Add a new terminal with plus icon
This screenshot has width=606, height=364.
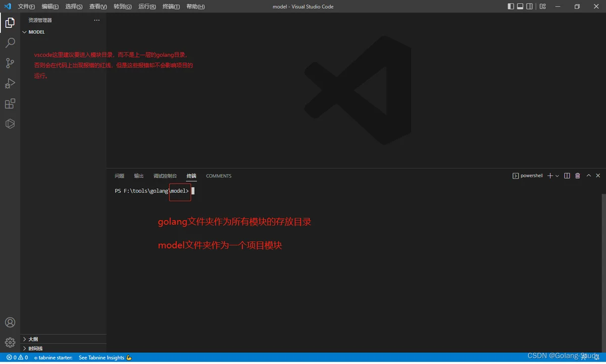pyautogui.click(x=550, y=176)
